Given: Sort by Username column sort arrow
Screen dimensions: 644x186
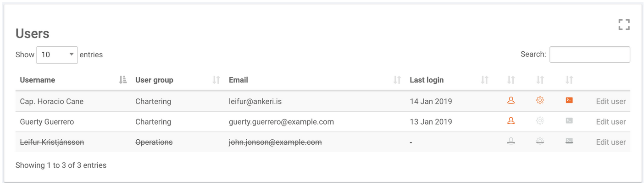Looking at the screenshot, I should (x=122, y=80).
